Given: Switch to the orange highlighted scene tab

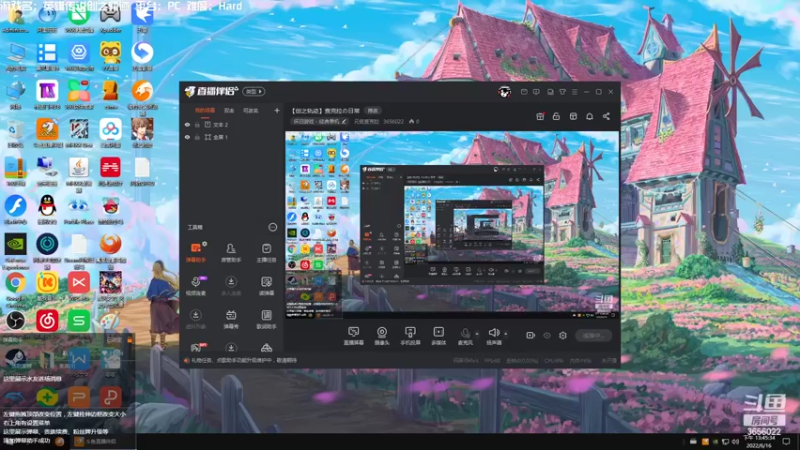Looking at the screenshot, I should pos(205,111).
